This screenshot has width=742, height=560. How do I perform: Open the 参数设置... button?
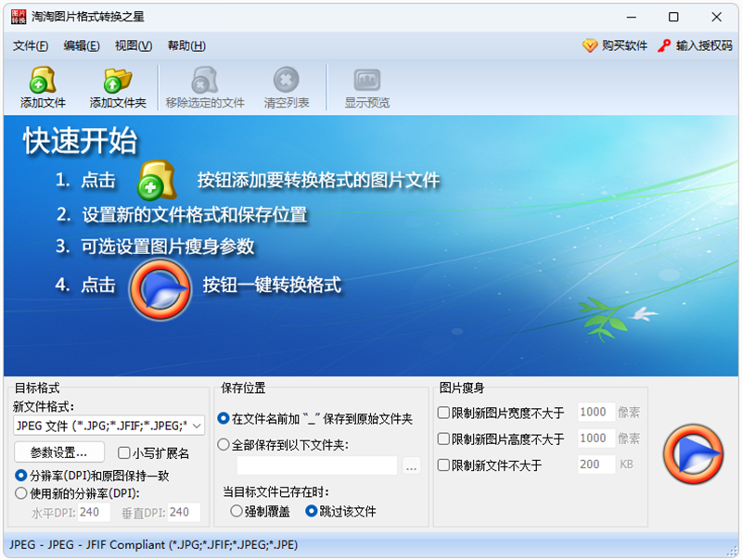[59, 452]
